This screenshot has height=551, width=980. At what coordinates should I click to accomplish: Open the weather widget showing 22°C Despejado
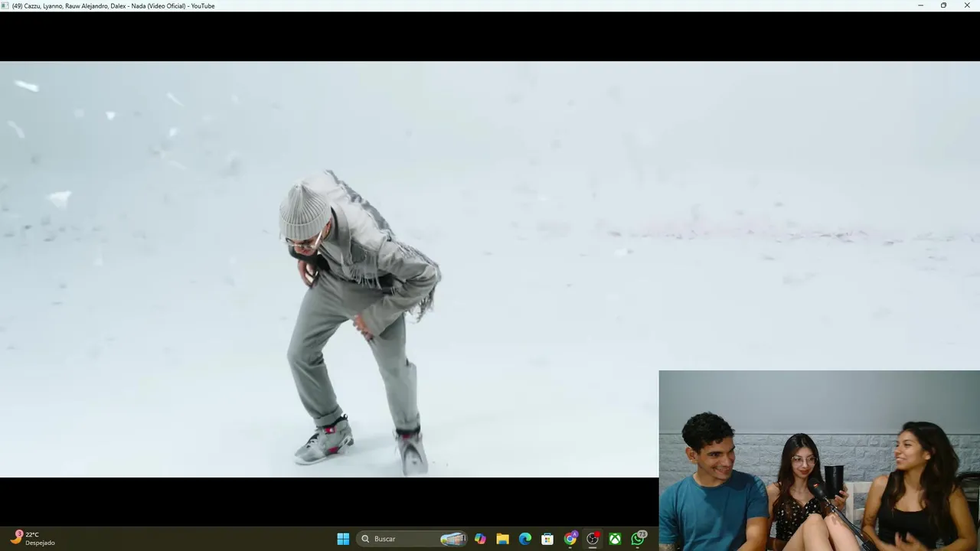32,539
